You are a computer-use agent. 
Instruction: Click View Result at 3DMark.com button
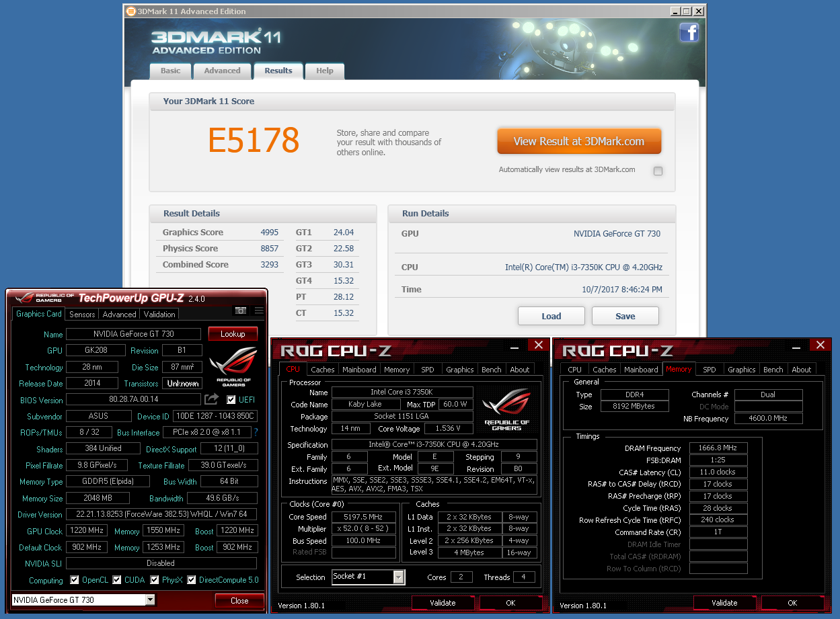(579, 141)
